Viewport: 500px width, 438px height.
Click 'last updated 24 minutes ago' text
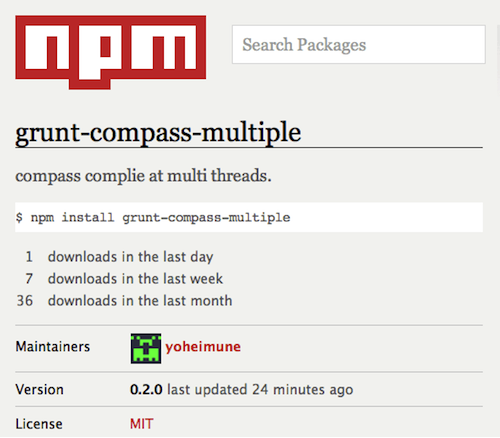(260, 389)
